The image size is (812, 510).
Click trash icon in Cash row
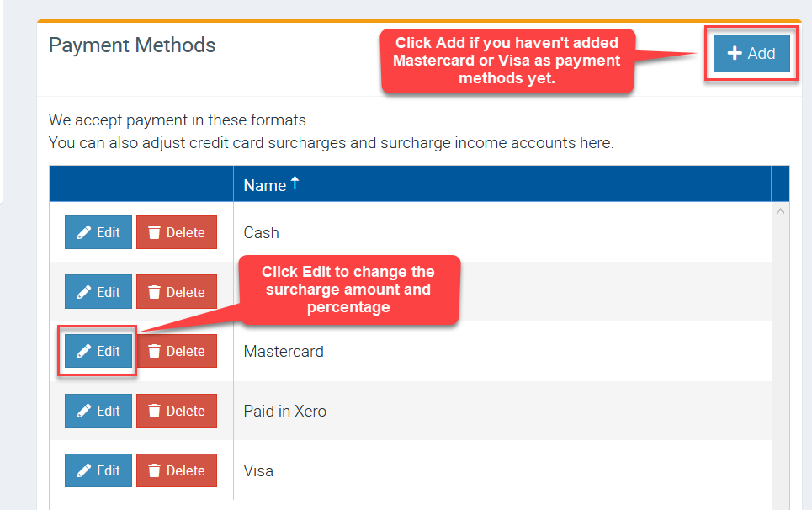(x=154, y=233)
